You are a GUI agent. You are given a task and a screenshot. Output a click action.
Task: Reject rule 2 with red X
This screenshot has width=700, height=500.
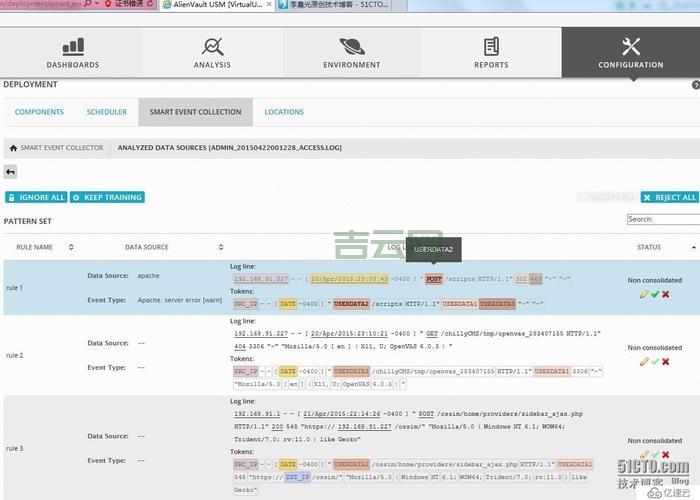click(x=665, y=361)
